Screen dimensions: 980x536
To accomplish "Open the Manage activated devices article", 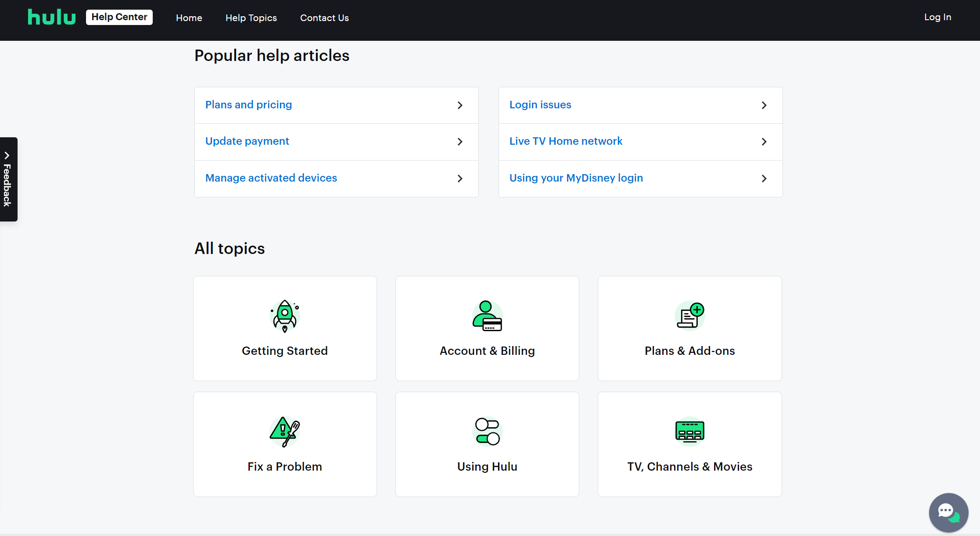I will click(336, 179).
